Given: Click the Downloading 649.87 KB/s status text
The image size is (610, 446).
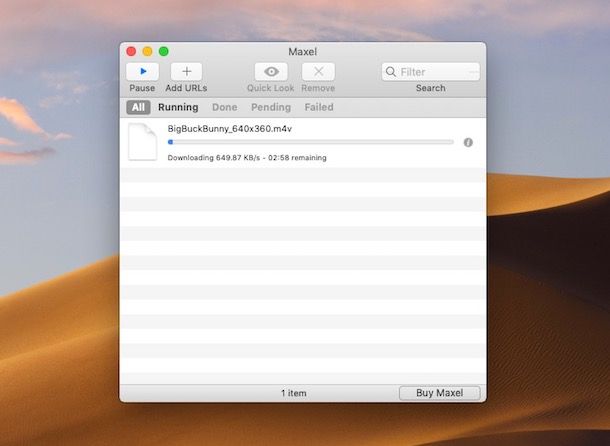Looking at the screenshot, I should tap(247, 158).
